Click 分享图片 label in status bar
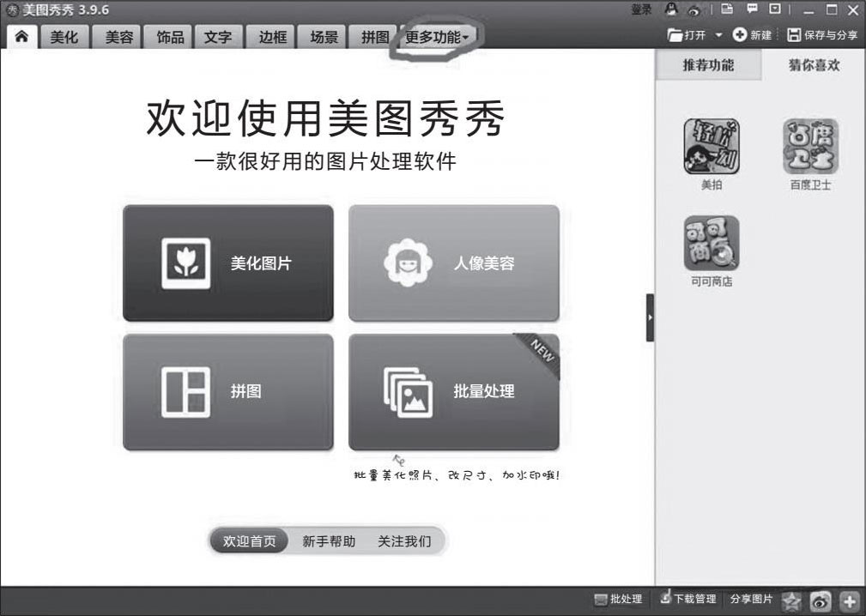The image size is (866, 616). pos(751,599)
